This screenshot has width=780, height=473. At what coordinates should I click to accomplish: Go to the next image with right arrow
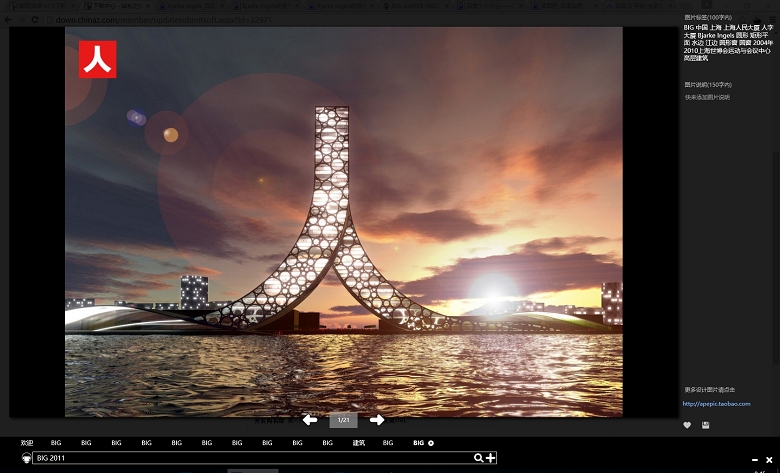tap(377, 420)
